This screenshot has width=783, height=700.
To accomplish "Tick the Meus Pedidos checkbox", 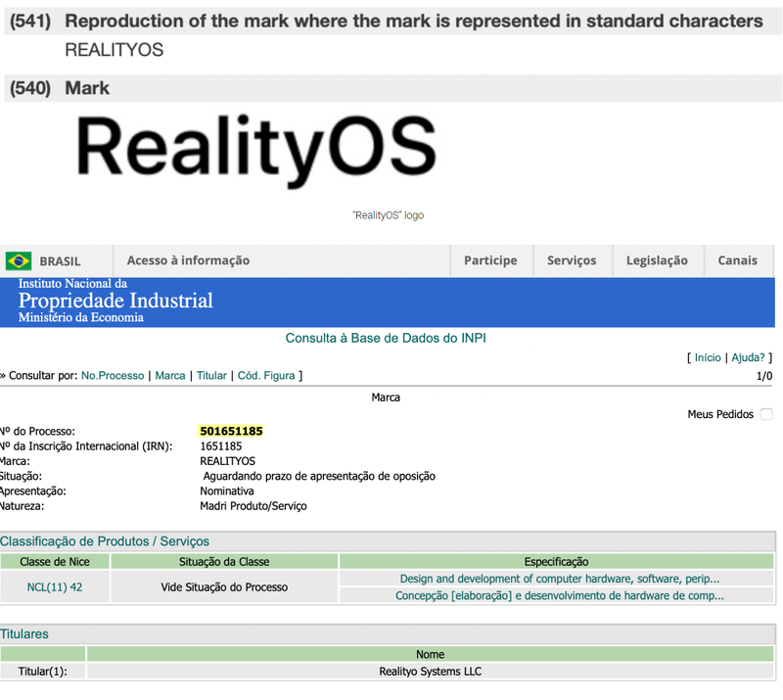I will (x=766, y=414).
